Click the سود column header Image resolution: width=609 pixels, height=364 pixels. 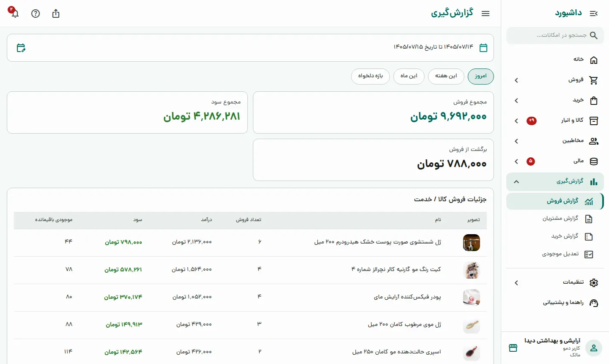pos(138,220)
